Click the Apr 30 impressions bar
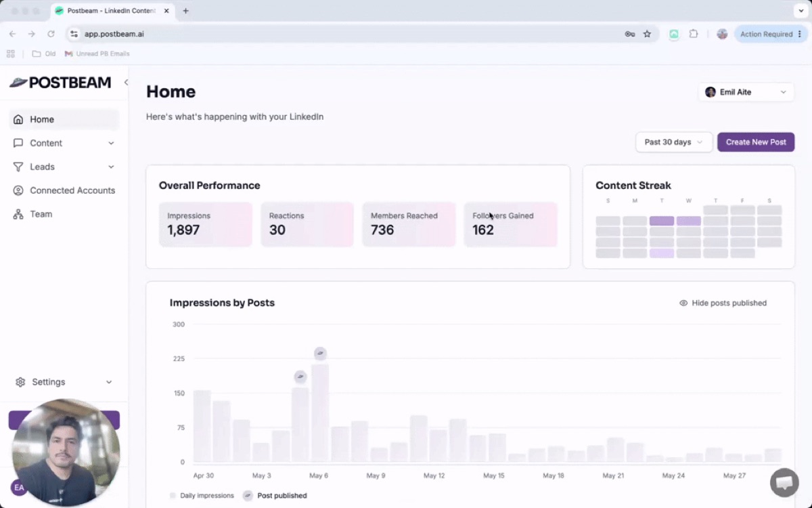Viewport: 812px width, 508px height. tap(202, 426)
